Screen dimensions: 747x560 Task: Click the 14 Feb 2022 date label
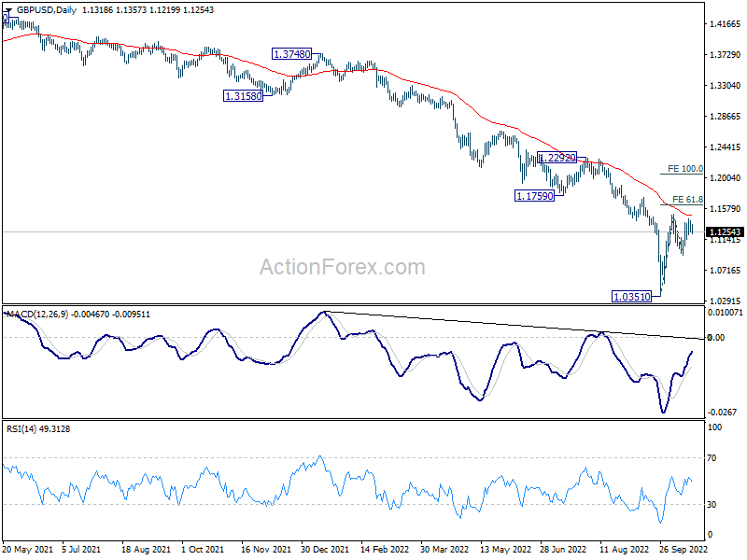click(385, 550)
